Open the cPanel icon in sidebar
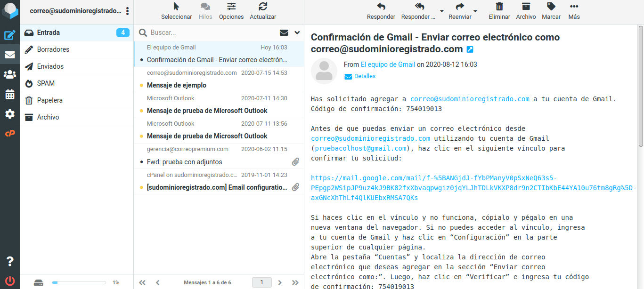The height and width of the screenshot is (289, 644). 10,134
